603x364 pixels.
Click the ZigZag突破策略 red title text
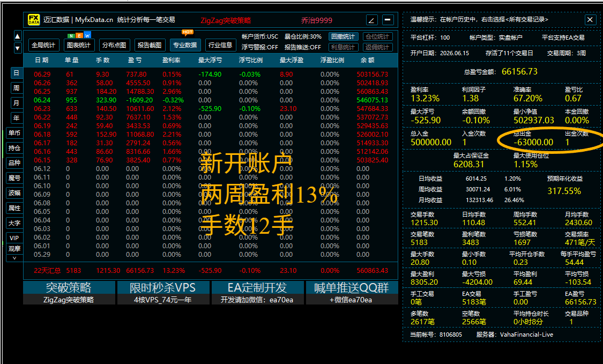pyautogui.click(x=226, y=20)
